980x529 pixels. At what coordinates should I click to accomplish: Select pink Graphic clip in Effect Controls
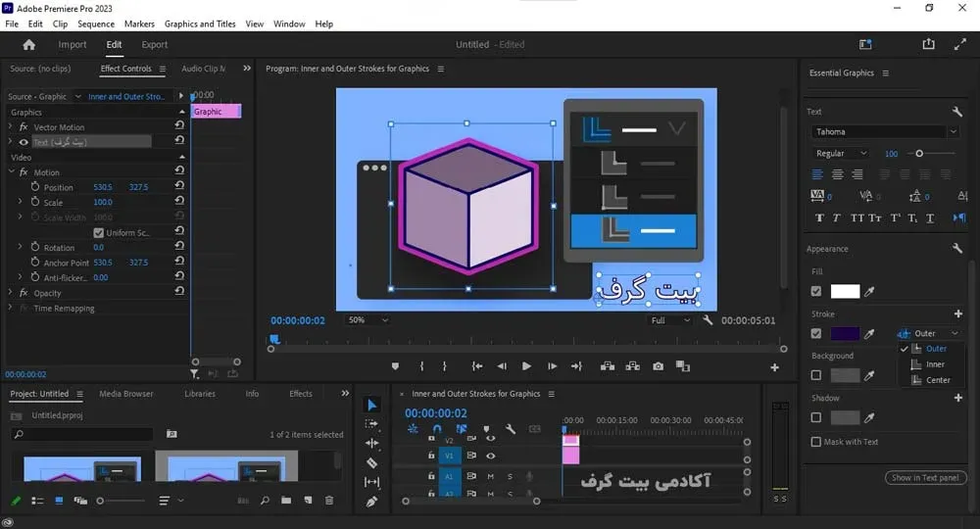216,111
